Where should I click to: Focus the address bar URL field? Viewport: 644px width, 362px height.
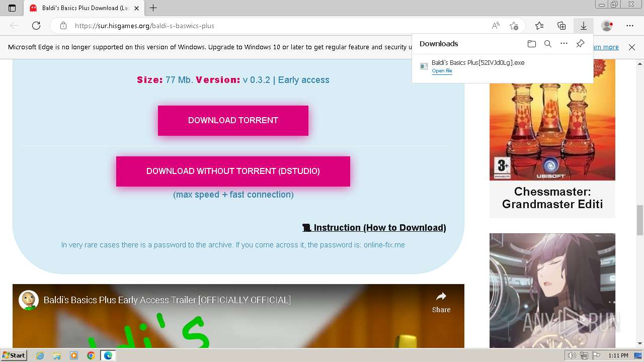[279, 26]
